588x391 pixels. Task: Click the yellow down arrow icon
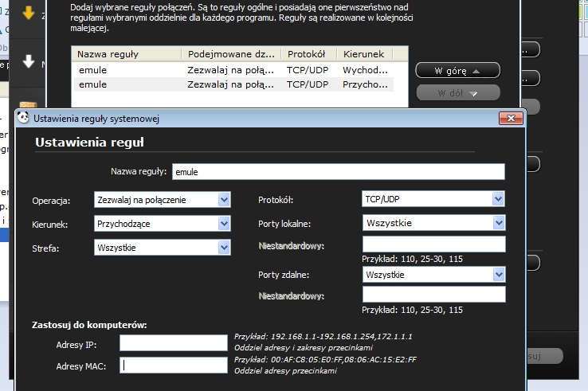coord(29,13)
